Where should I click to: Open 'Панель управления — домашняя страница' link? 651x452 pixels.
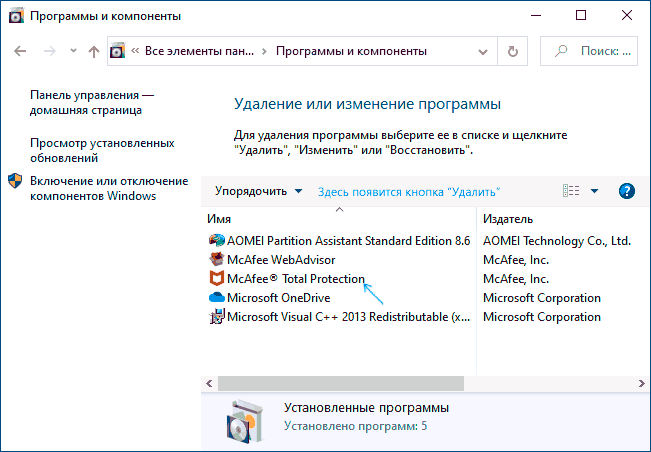tap(92, 103)
